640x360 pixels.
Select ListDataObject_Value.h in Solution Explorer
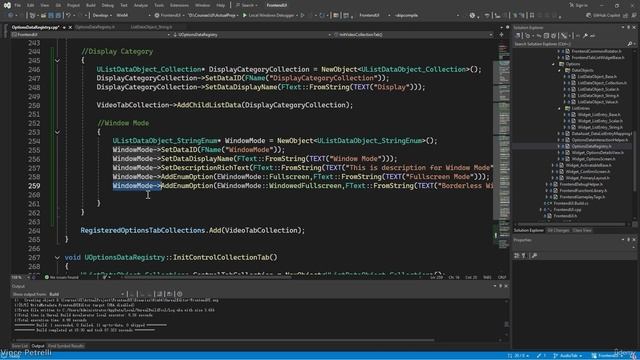click(x=597, y=102)
